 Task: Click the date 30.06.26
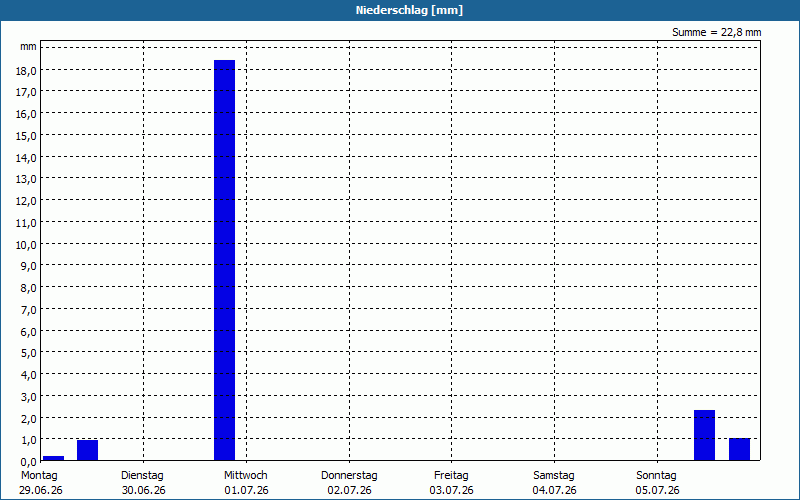pyautogui.click(x=144, y=490)
